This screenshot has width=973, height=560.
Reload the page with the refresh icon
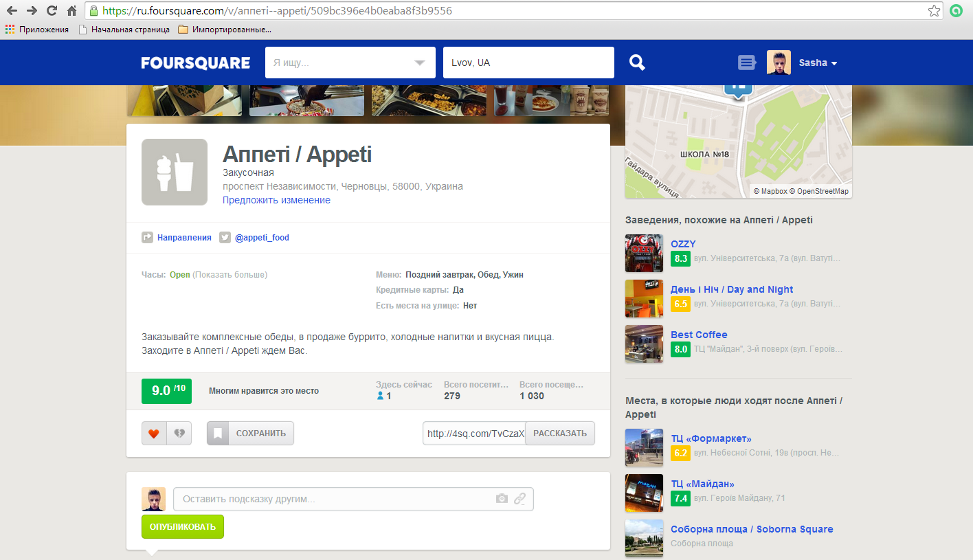tap(52, 11)
